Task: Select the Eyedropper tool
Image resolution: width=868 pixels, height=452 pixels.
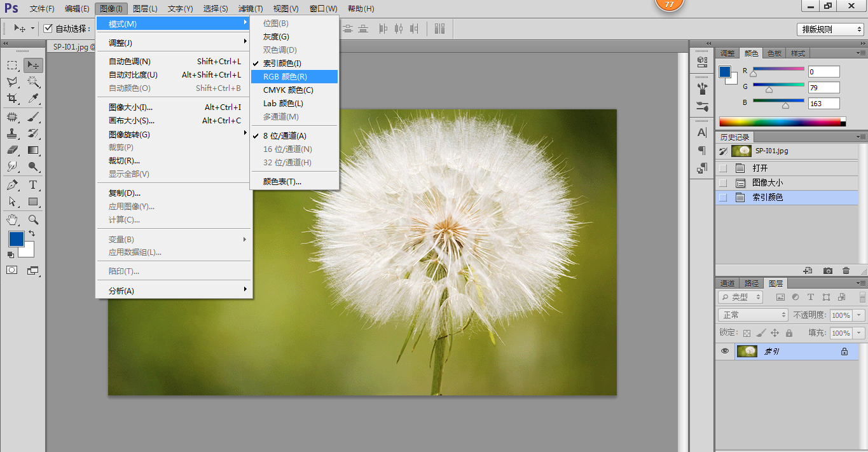Action: (x=33, y=99)
